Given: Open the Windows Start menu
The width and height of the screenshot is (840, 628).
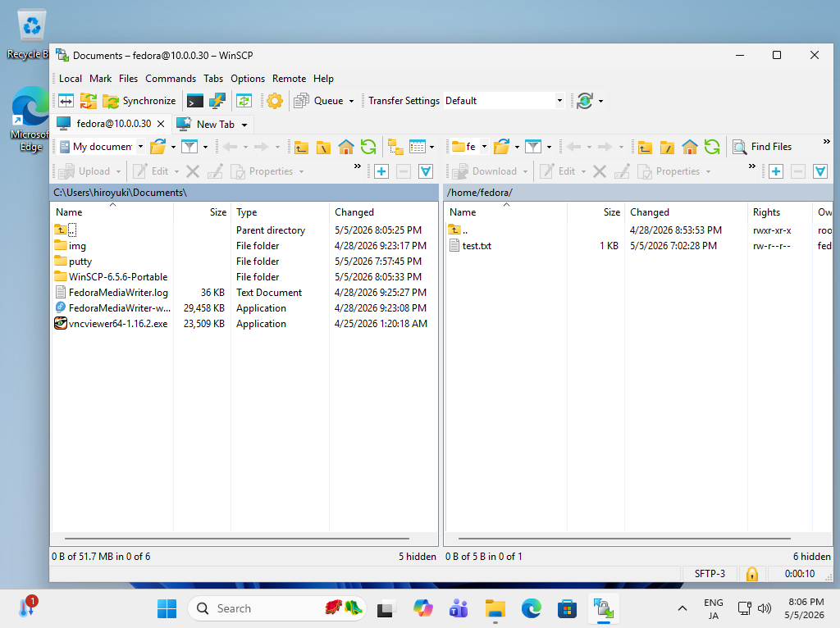Looking at the screenshot, I should tap(167, 608).
